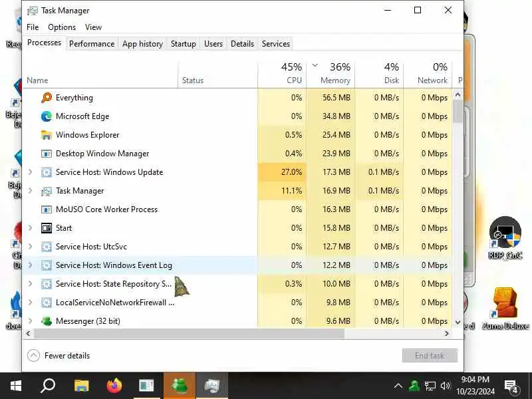Launch Firefox from the taskbar
532x399 pixels.
114,386
